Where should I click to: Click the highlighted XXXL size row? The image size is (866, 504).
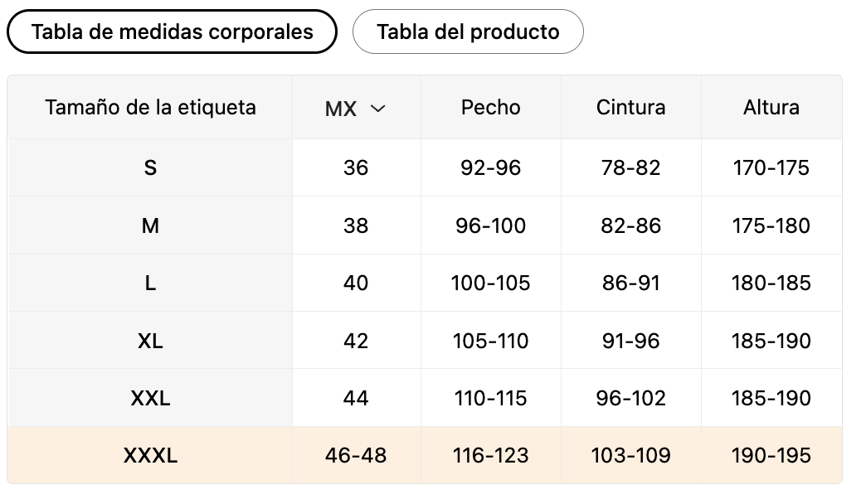tap(425, 455)
